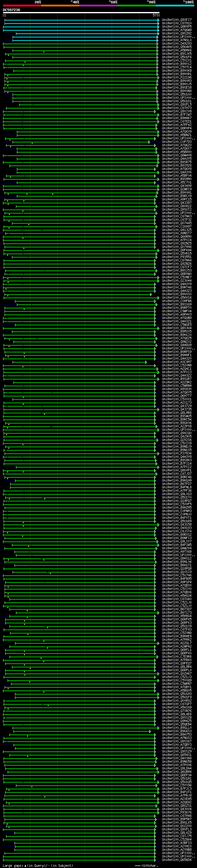Select the UniRef100_Q43499 label
Viewport: 197px width, 868px height.
tap(177, 186)
